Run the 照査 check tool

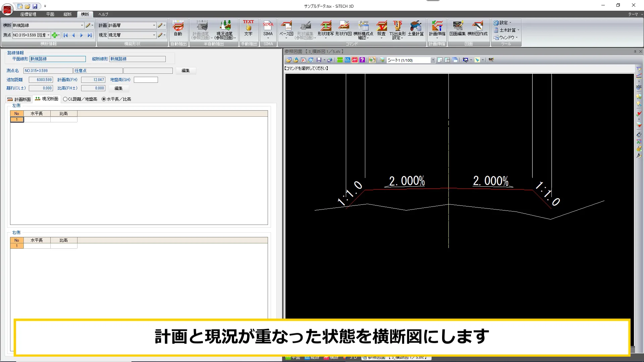(381, 29)
